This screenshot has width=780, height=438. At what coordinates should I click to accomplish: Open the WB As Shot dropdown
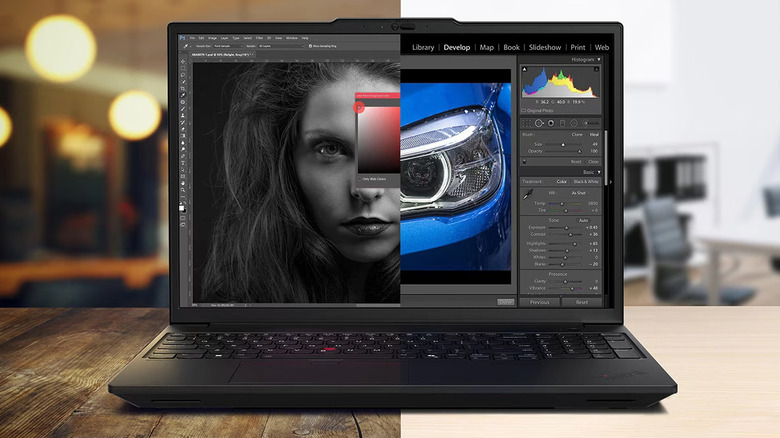click(580, 193)
